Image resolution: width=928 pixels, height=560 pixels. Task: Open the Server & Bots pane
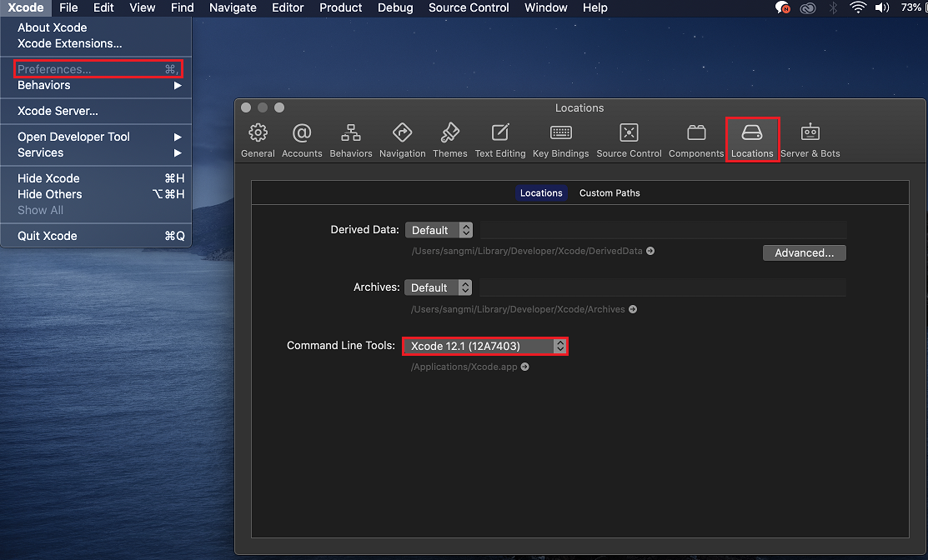tap(810, 137)
